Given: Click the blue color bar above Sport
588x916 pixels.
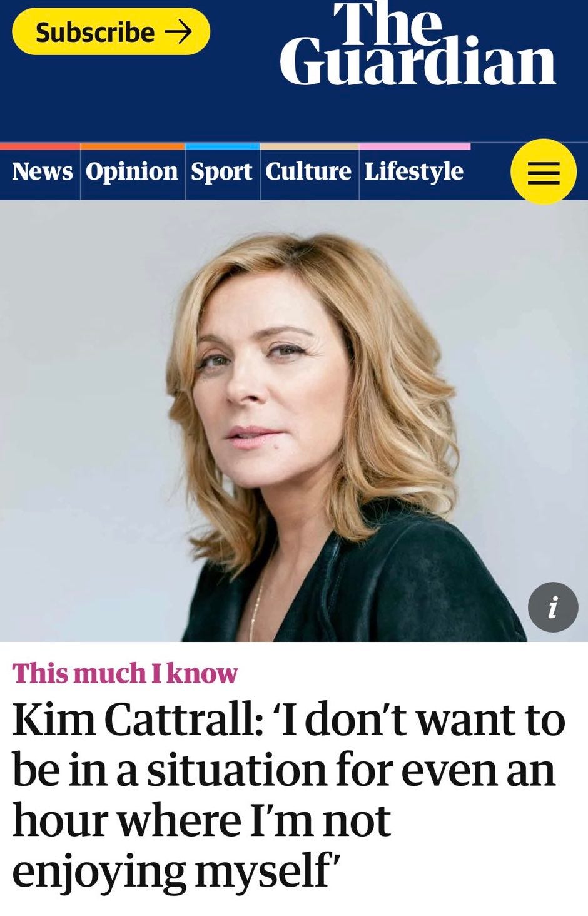Looking at the screenshot, I should (222, 146).
